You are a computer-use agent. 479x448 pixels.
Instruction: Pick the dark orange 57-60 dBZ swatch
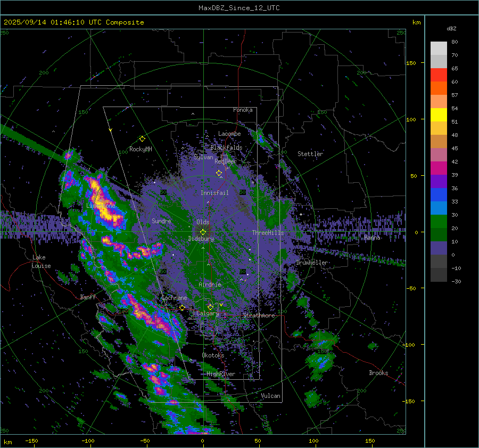(x=439, y=88)
